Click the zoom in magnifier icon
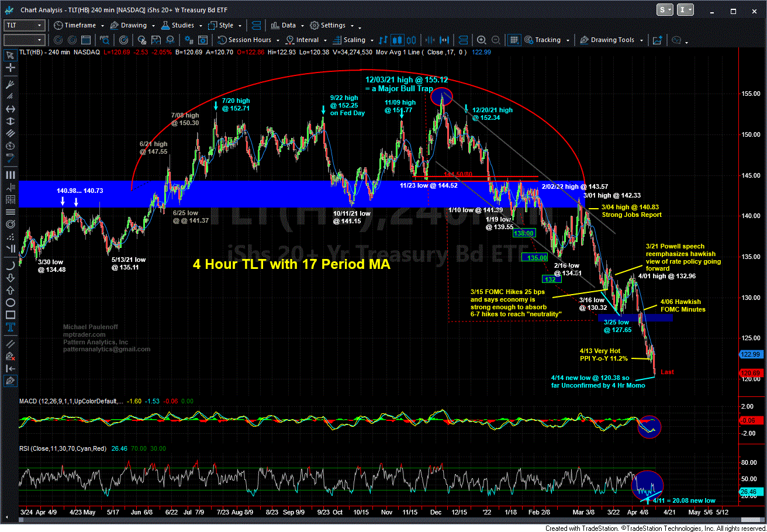This screenshot has width=767, height=532. [x=481, y=40]
